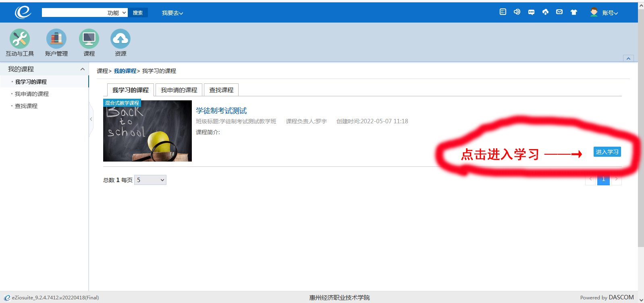This screenshot has height=303, width=644.
Task: Click the next page arrow
Action: click(616, 179)
